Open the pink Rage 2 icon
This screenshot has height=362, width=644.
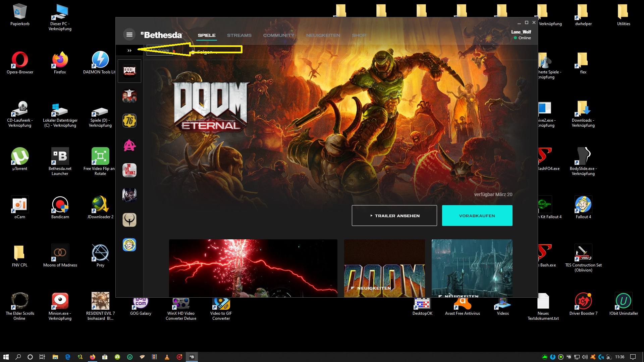pos(129,145)
